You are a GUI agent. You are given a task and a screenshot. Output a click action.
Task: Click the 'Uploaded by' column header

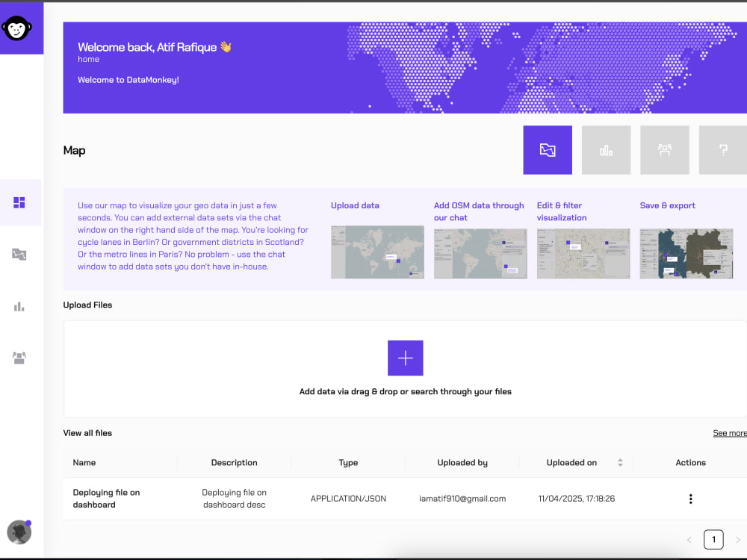(462, 462)
